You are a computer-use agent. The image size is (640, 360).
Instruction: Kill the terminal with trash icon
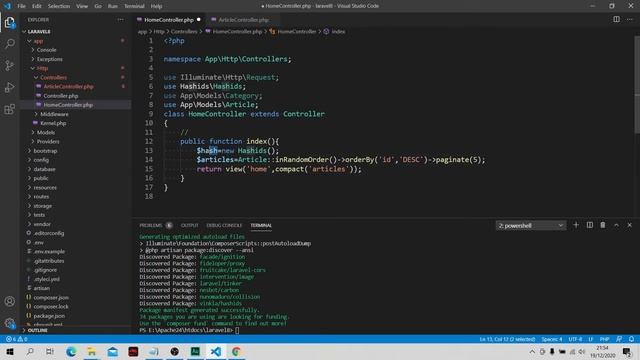point(603,225)
